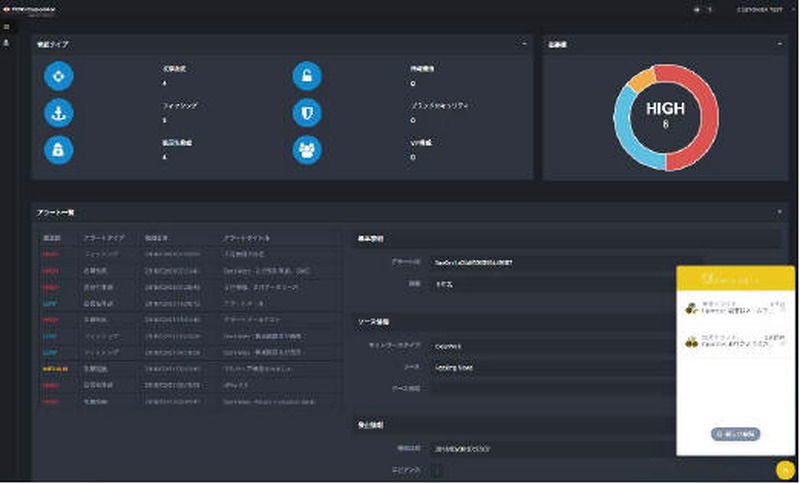Image resolution: width=800 pixels, height=484 pixels.
Task: Collapse the threat type panel
Action: (x=524, y=45)
